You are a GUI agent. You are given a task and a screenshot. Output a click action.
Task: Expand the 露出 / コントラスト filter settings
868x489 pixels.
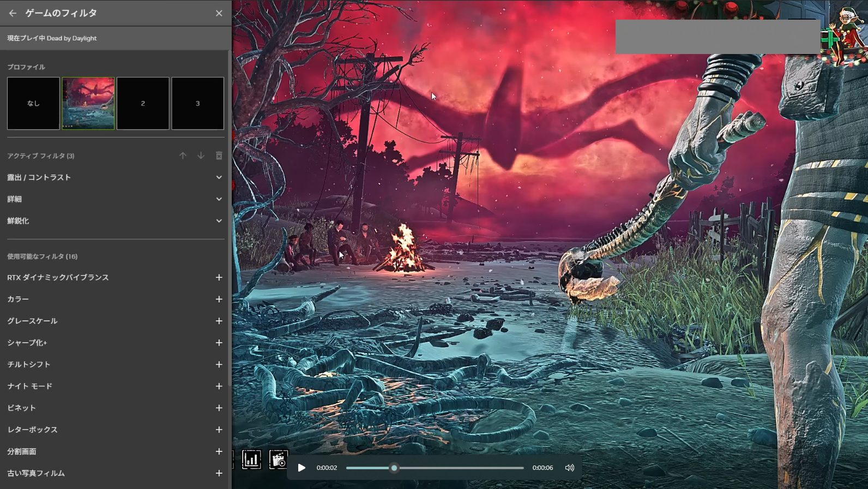(x=219, y=177)
